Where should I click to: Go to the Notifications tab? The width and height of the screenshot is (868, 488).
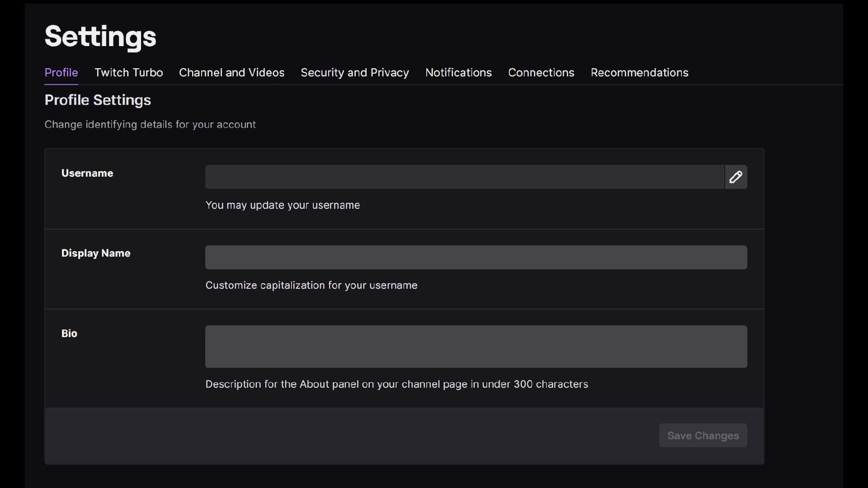458,72
